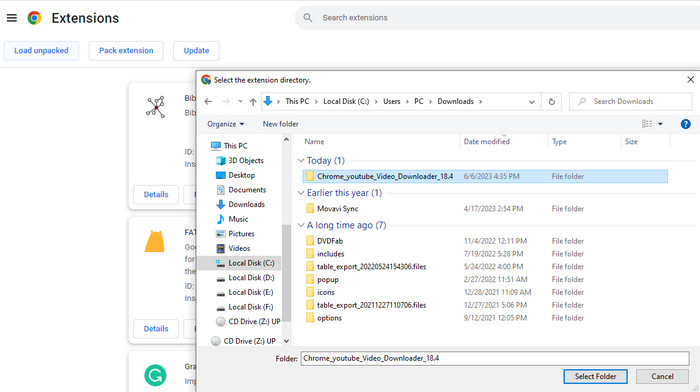Select Local Disk (E:) in the navigation pane
The height and width of the screenshot is (392, 700).
250,292
